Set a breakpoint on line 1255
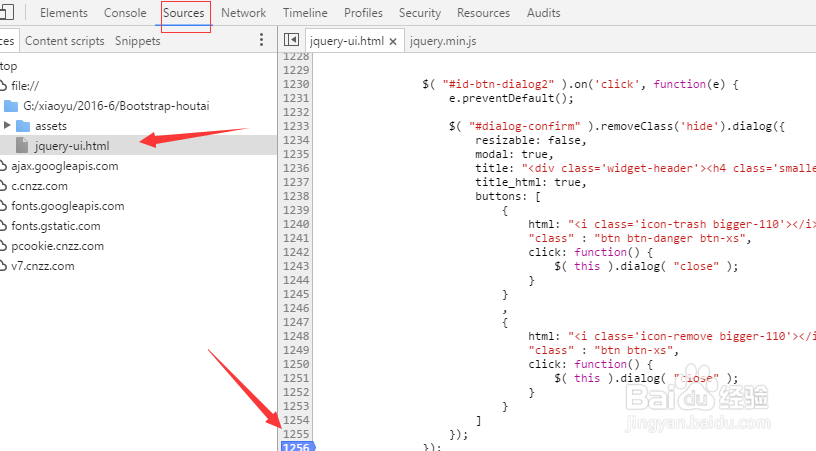This screenshot has width=816, height=451. coord(296,434)
